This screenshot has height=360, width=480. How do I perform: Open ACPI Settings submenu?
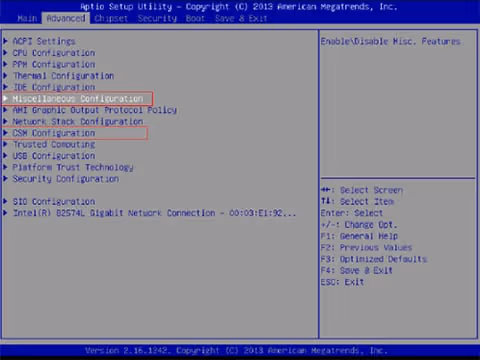(44, 41)
